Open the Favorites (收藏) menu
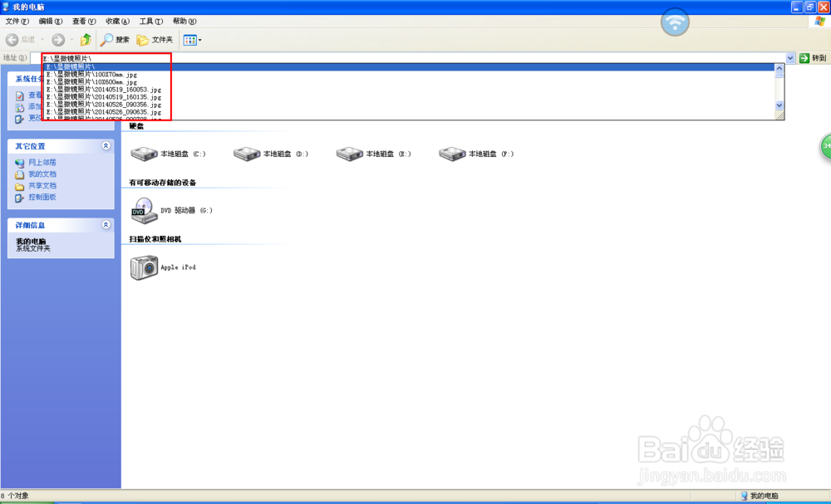The image size is (831, 504). click(117, 22)
